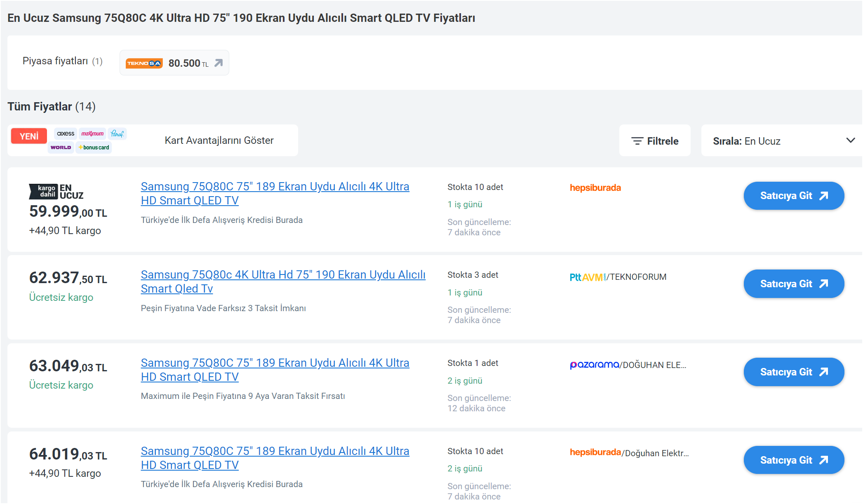Click the axess card logo
This screenshot has width=863, height=504.
[x=66, y=134]
